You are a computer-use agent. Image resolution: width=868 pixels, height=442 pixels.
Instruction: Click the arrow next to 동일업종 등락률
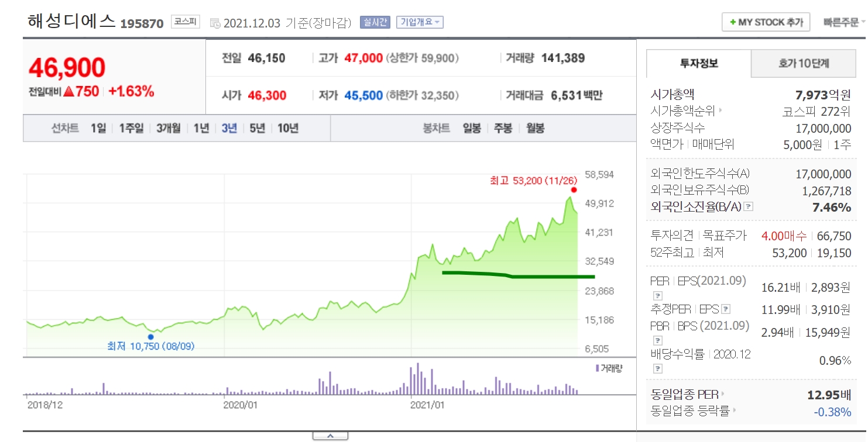[x=733, y=411]
